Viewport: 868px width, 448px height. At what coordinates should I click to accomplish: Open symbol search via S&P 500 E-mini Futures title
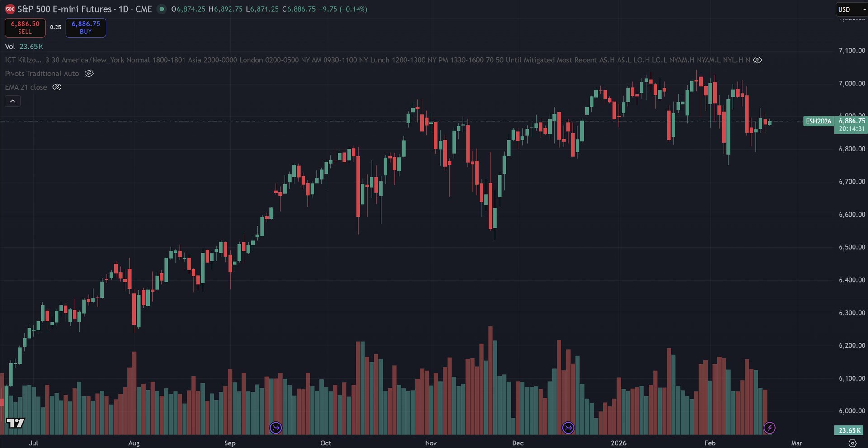64,9
